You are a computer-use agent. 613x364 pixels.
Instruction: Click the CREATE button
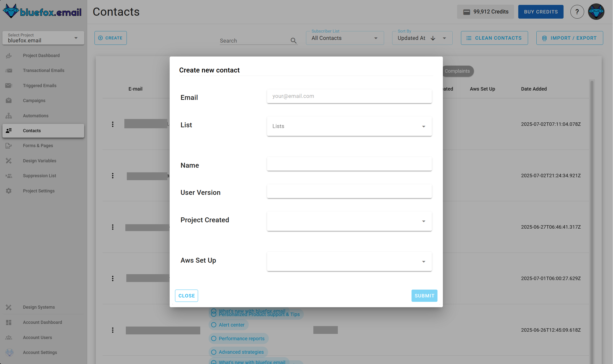(x=111, y=38)
